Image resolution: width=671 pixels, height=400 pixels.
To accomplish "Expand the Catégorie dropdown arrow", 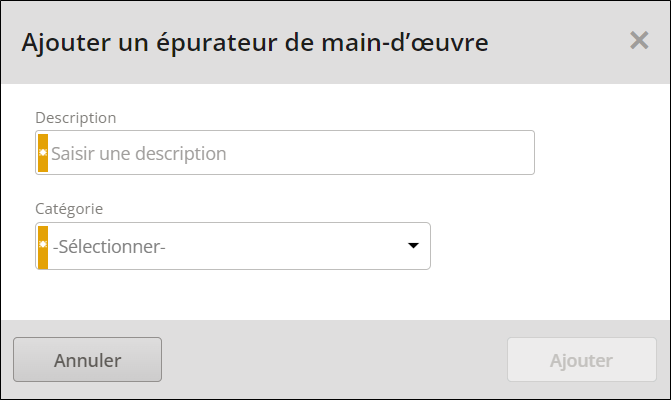I will (x=413, y=246).
